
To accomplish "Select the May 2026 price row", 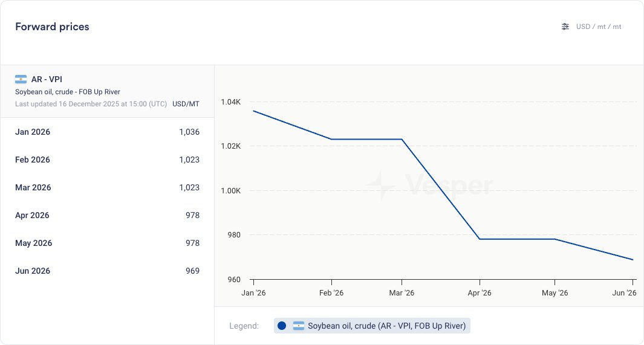I will coord(107,243).
